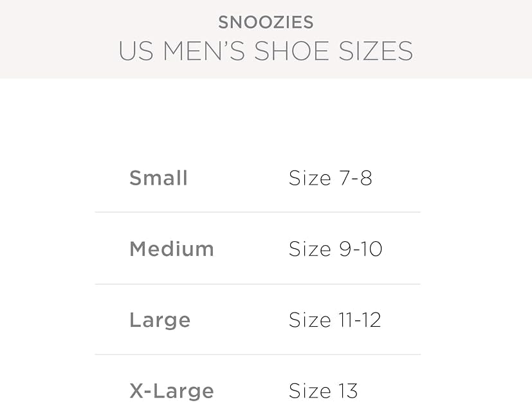
Task: Select the Small size label
Action: [x=158, y=178]
